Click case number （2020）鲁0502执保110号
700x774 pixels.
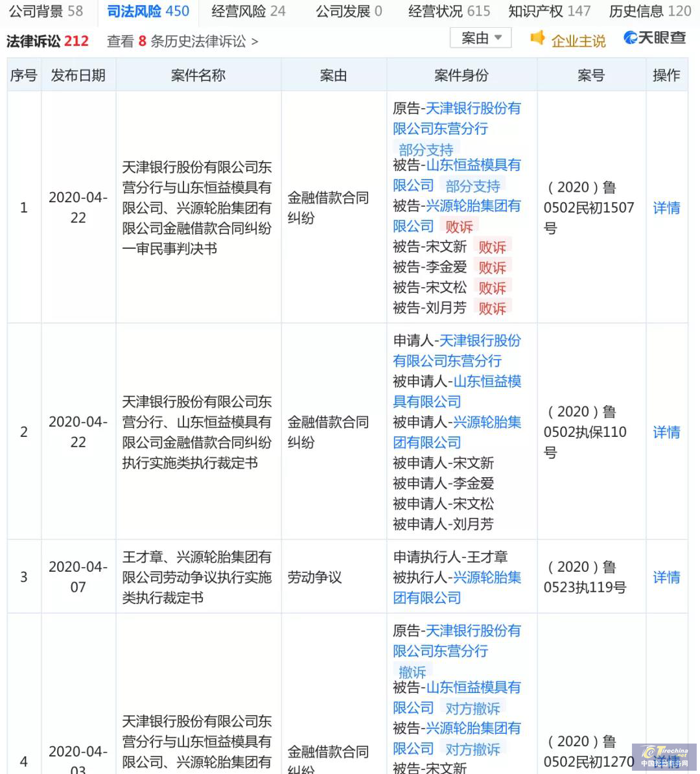tap(585, 432)
